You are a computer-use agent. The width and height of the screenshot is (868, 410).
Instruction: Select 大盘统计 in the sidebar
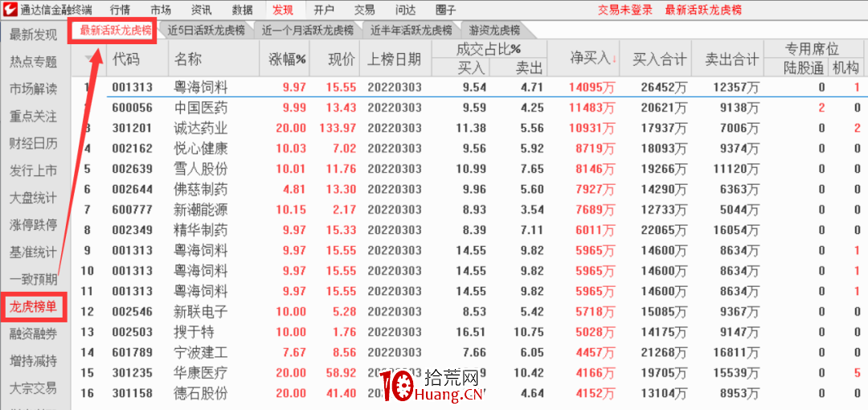point(33,198)
